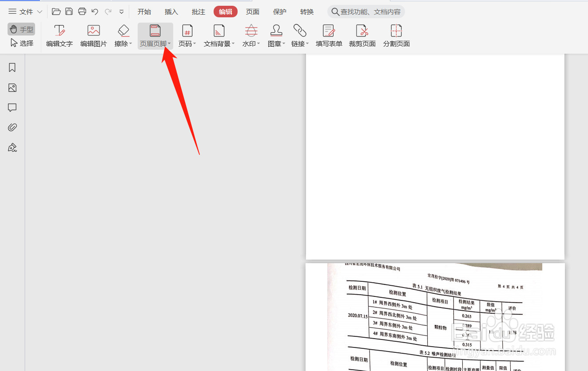Enable the 手型 hand tool

point(21,29)
